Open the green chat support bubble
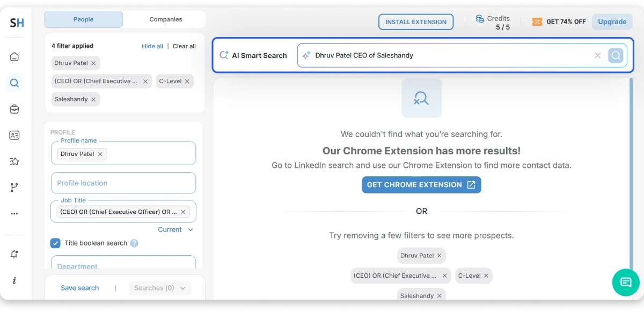Viewport: 644px width, 312px height. (x=626, y=282)
